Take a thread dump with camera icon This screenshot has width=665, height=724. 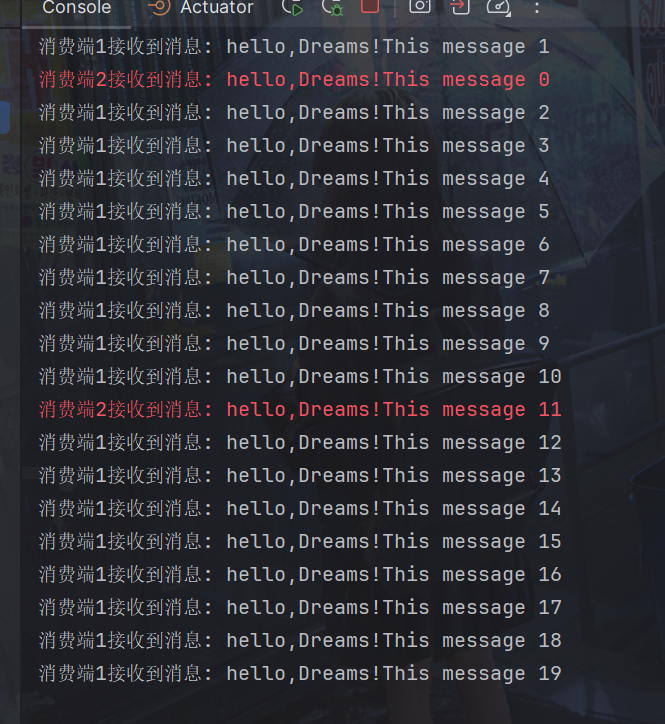coord(420,6)
